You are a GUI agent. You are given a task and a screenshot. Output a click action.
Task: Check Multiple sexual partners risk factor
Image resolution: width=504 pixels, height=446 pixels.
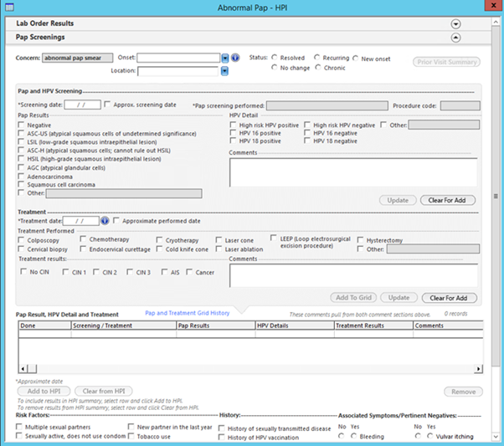point(19,427)
